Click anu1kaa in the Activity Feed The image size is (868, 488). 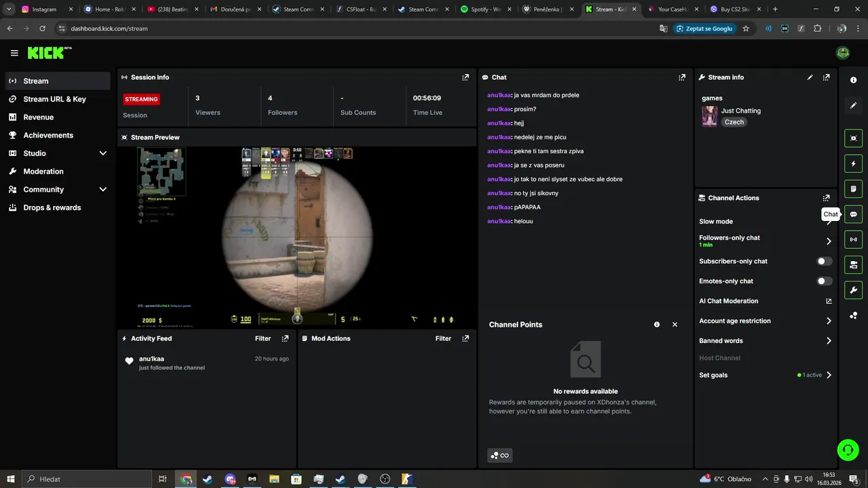click(151, 359)
